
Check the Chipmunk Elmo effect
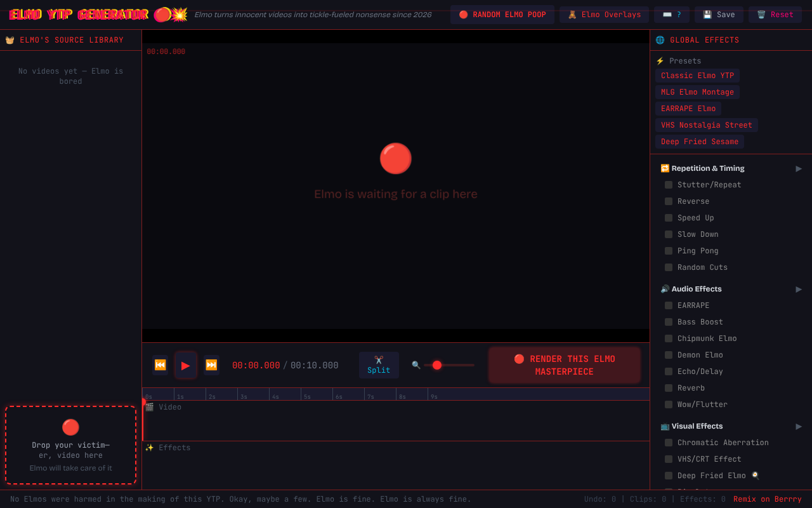[669, 338]
